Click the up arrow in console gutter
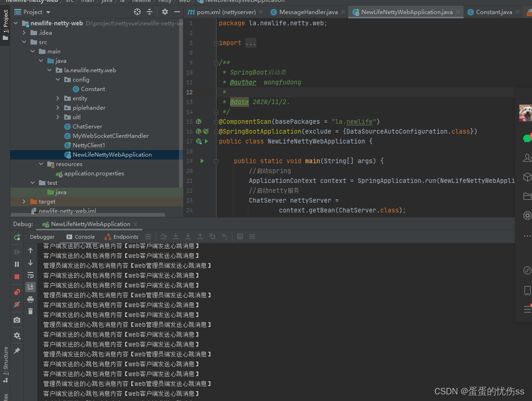 (x=30, y=250)
